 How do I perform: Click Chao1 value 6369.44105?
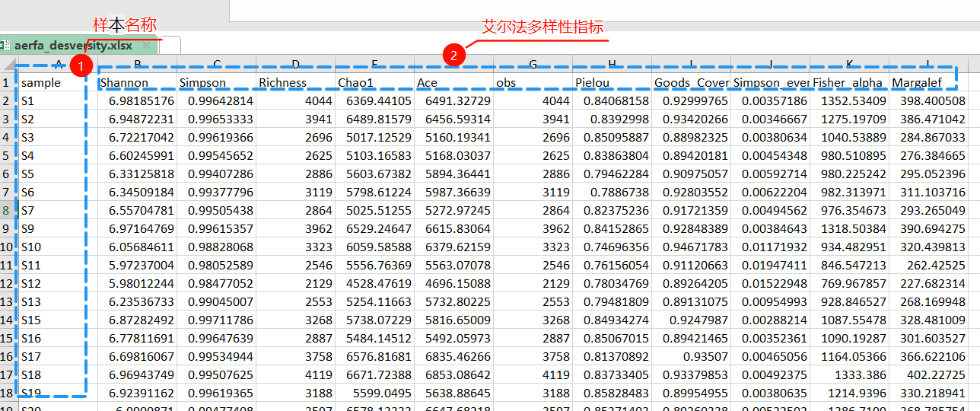click(x=375, y=100)
